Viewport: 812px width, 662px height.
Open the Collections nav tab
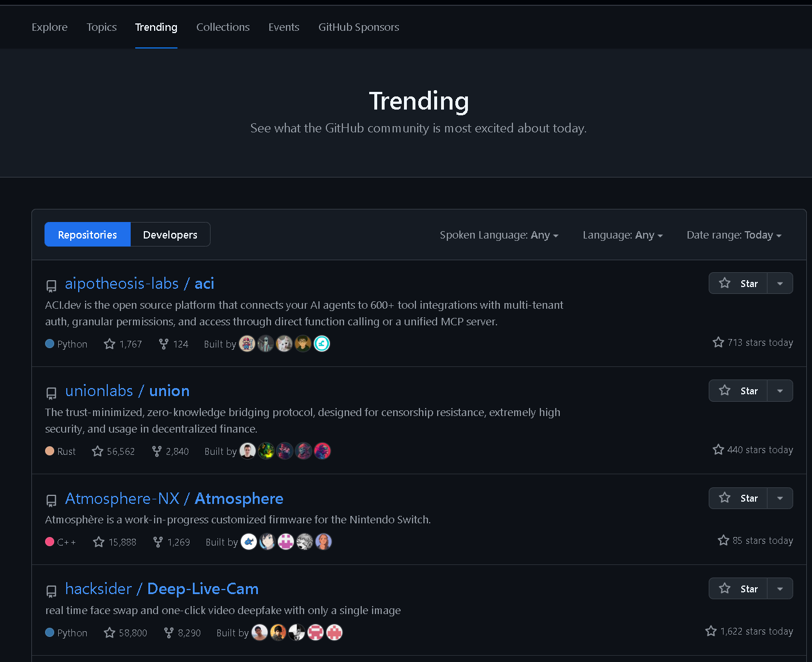223,27
